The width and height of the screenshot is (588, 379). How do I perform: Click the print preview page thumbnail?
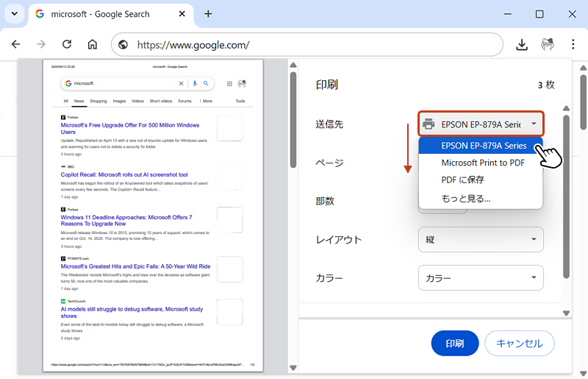pyautogui.click(x=153, y=216)
